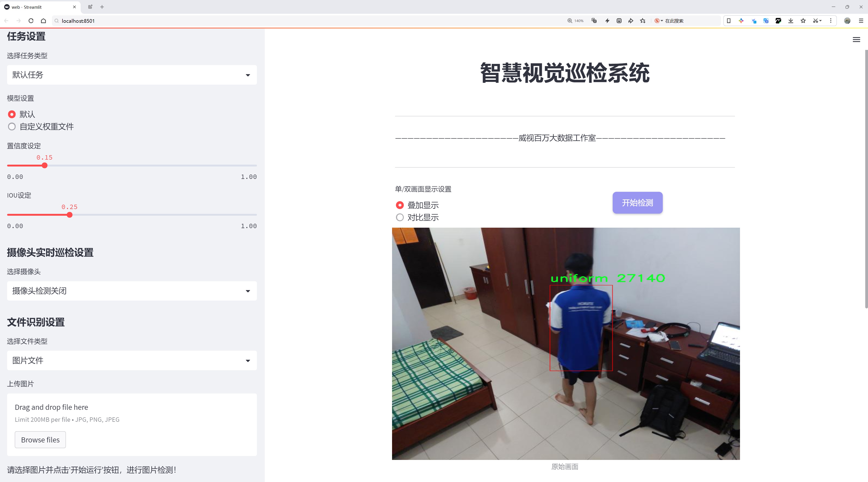
Task: Click the mobile device view icon
Action: 729,21
